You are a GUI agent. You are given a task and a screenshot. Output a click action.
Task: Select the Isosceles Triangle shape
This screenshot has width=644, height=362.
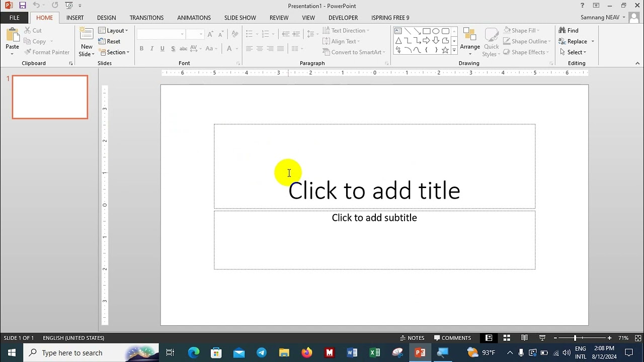pos(398,41)
